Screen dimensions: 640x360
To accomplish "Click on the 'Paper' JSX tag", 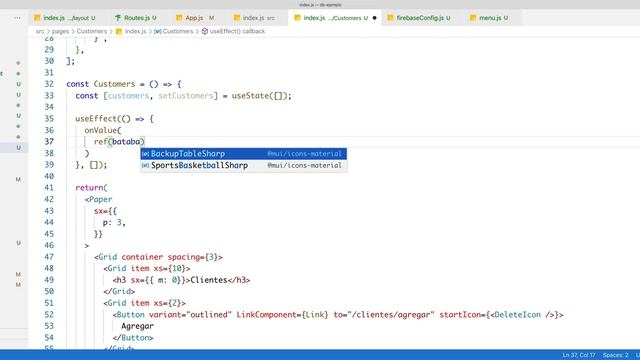I will [100, 199].
